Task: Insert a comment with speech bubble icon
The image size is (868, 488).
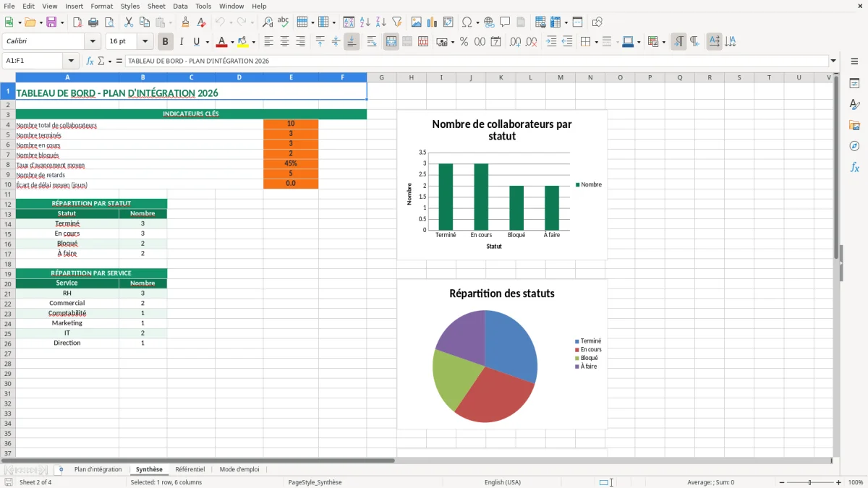Action: 505,22
